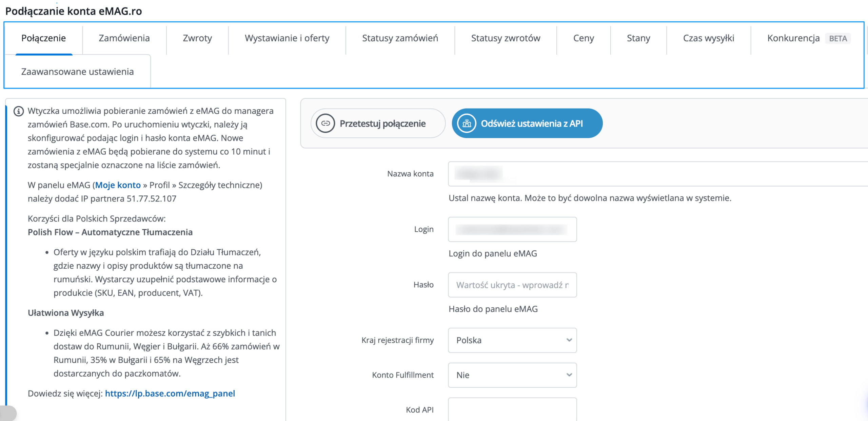Screen dimensions: 868x421
Task: Select the Statusy zamówień tab
Action: (x=400, y=38)
